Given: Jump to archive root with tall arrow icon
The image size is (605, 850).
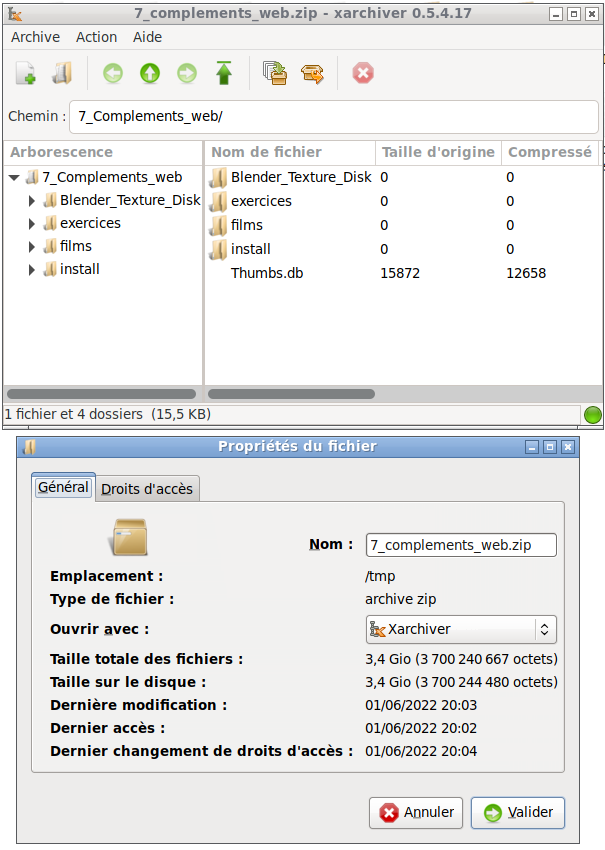Looking at the screenshot, I should click(224, 73).
